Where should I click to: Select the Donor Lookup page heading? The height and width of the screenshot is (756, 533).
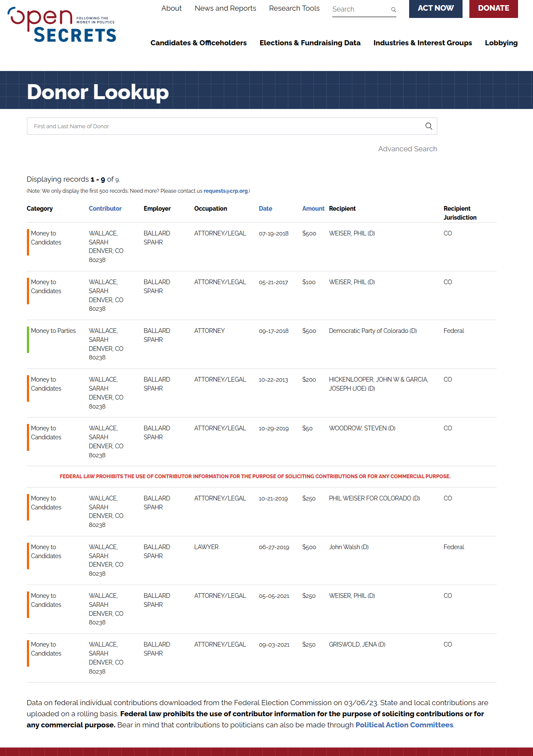click(x=98, y=92)
